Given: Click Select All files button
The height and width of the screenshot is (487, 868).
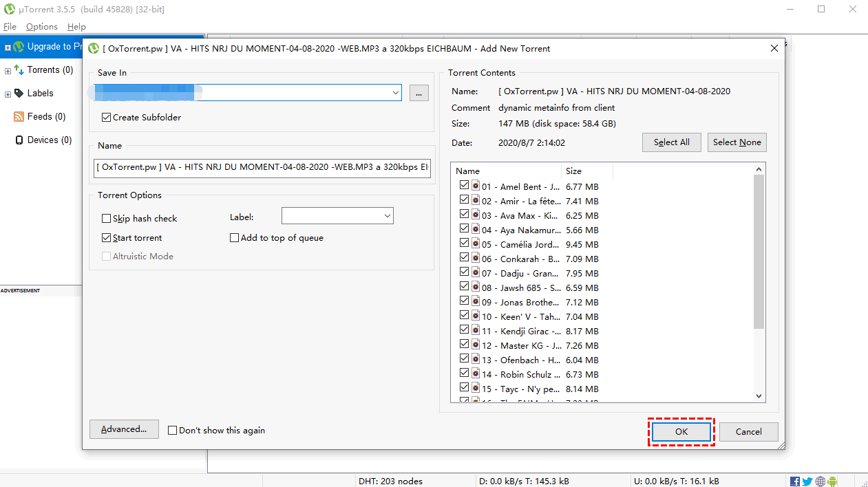Looking at the screenshot, I should (671, 142).
